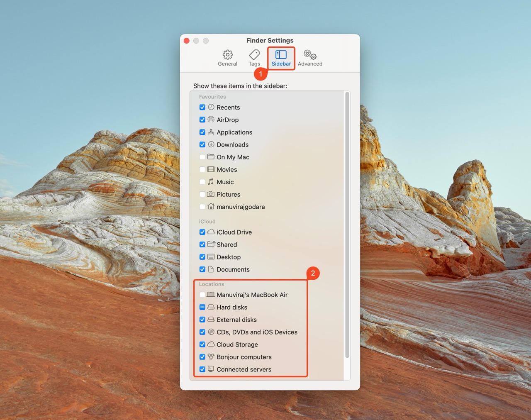The image size is (531, 420).
Task: Enable the On My Mac checkbox
Action: pyautogui.click(x=202, y=157)
